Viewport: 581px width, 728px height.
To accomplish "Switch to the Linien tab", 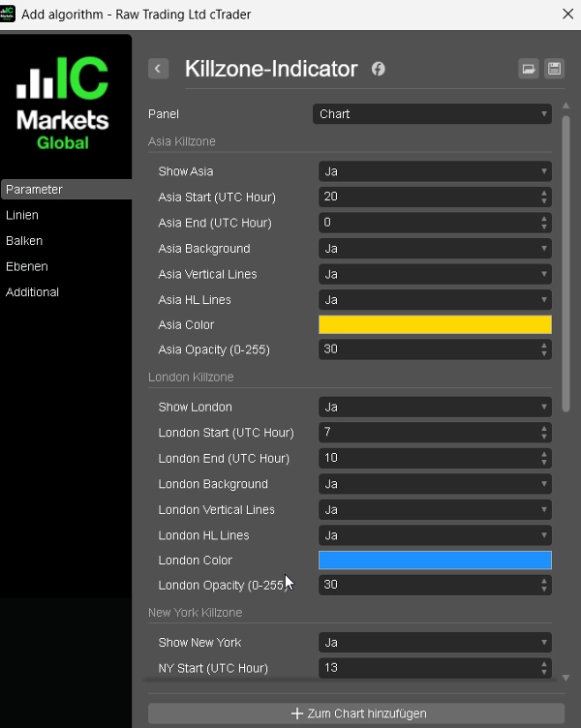I will coord(23,215).
